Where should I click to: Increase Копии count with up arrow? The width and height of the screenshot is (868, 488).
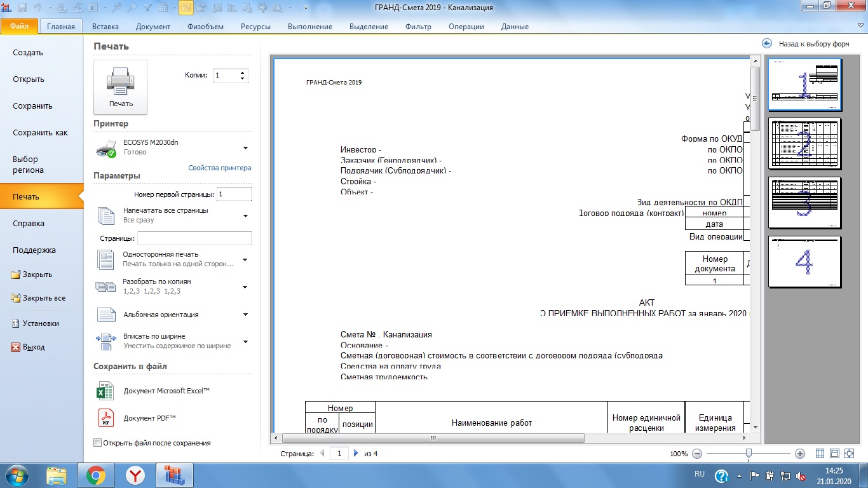coord(243,72)
